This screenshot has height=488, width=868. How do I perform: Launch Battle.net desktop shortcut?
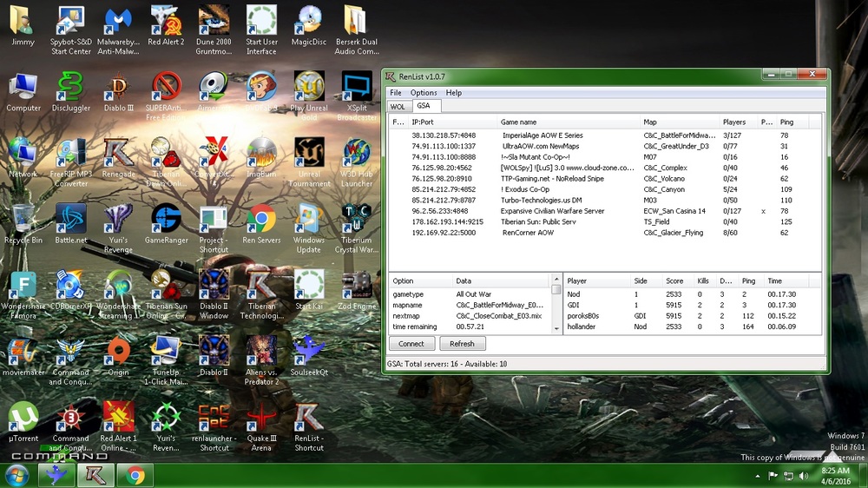coord(71,224)
